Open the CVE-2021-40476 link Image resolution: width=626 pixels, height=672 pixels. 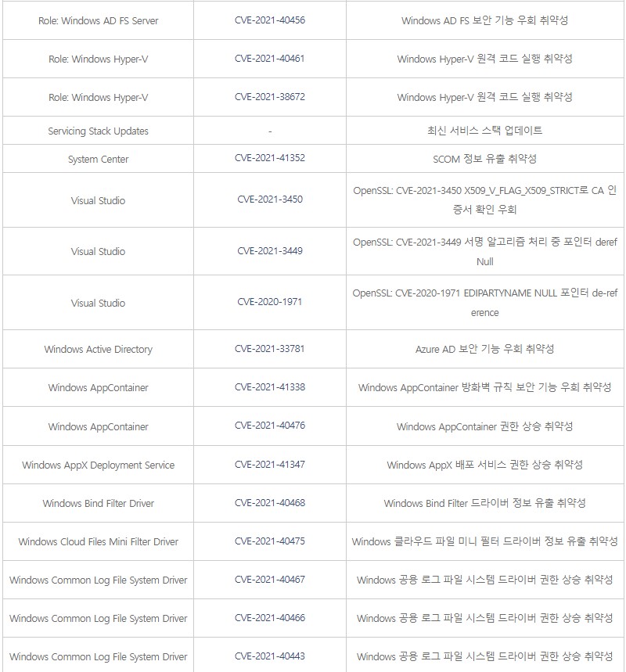click(269, 426)
